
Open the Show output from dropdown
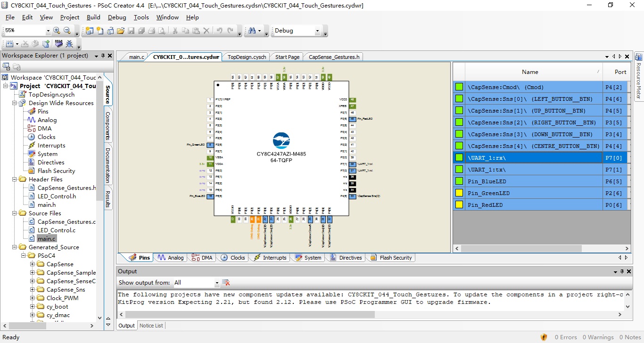(217, 283)
